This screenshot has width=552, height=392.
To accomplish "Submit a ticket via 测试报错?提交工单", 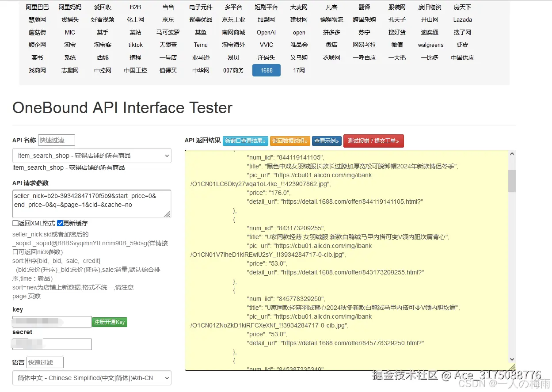I will coord(373,141).
